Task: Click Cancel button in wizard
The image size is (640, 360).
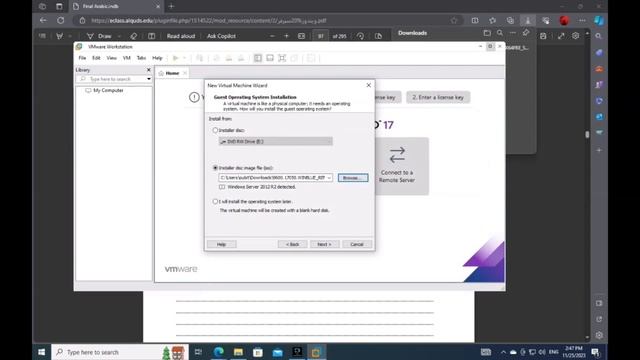Action: pos(357,244)
